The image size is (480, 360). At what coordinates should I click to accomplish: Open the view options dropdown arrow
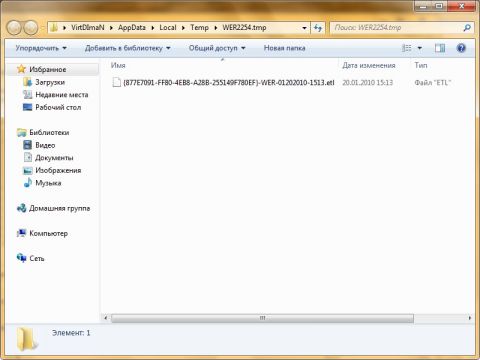(x=420, y=48)
